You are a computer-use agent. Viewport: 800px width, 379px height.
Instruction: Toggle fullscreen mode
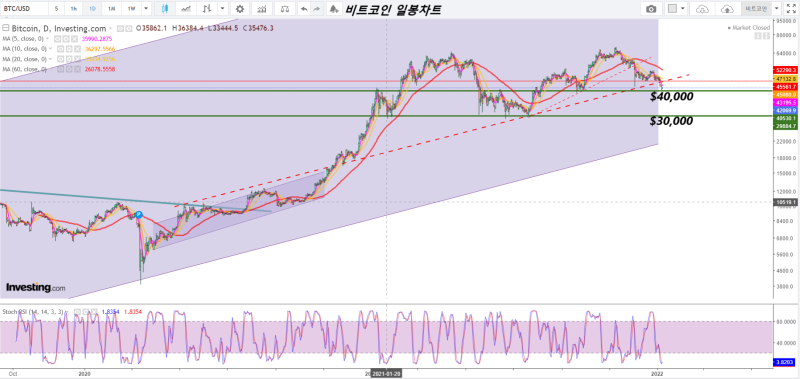point(791,9)
